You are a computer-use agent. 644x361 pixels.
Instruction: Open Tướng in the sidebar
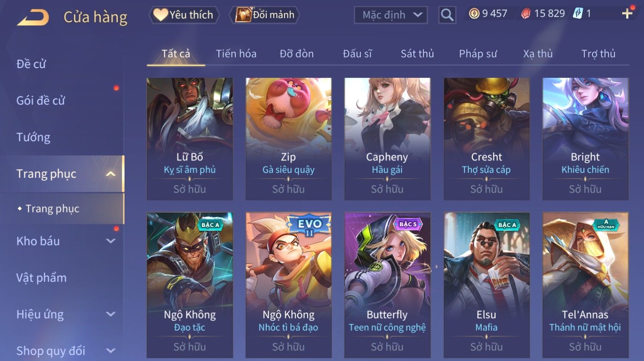tap(33, 137)
